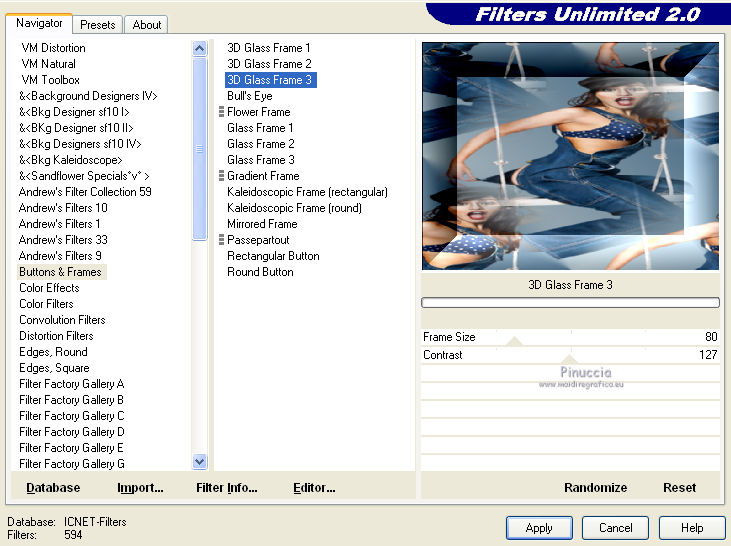Choose Rectangular Button filter
The height and width of the screenshot is (546, 731).
point(273,256)
